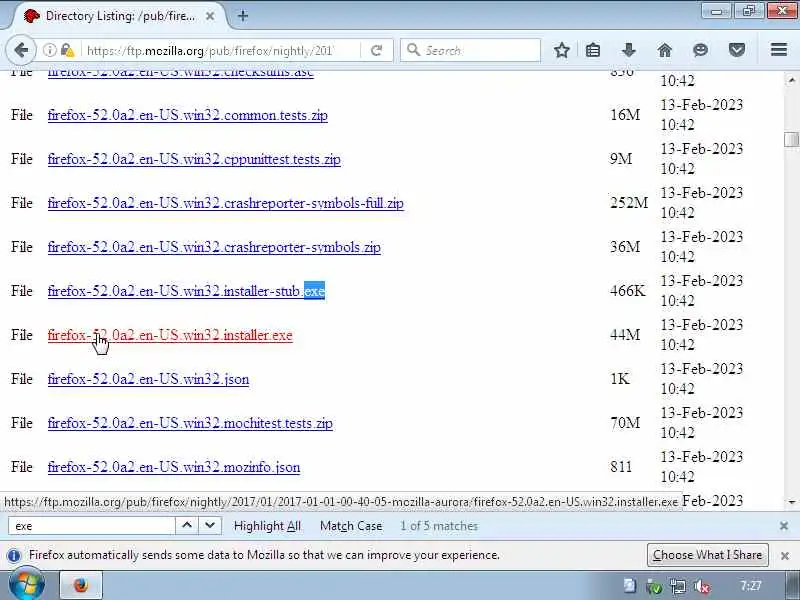Image resolution: width=800 pixels, height=600 pixels.
Task: Download crashreporter-symbols.zip link
Action: click(214, 247)
